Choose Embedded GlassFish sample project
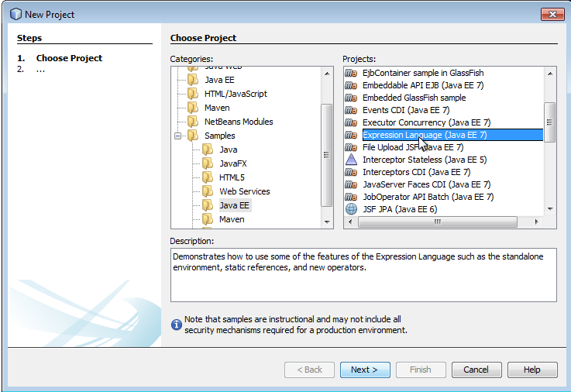This screenshot has height=392, width=571. [414, 98]
